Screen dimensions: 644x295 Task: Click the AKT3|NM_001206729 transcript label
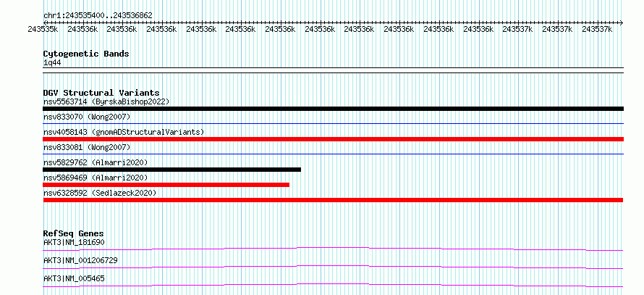pos(80,260)
